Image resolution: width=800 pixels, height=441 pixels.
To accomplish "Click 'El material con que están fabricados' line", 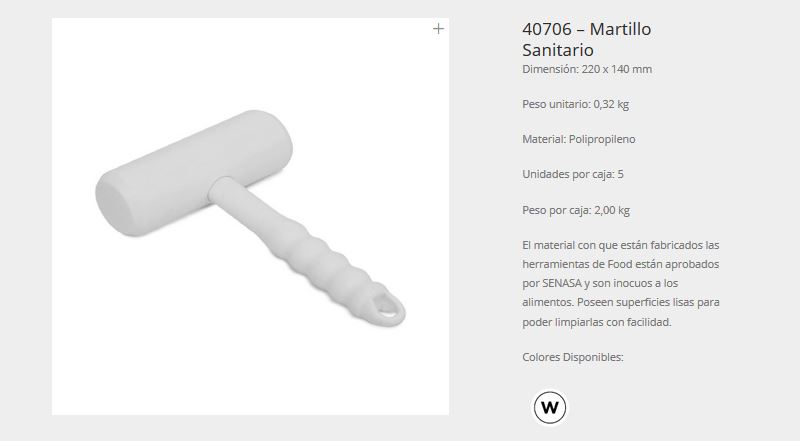I will click(x=620, y=245).
